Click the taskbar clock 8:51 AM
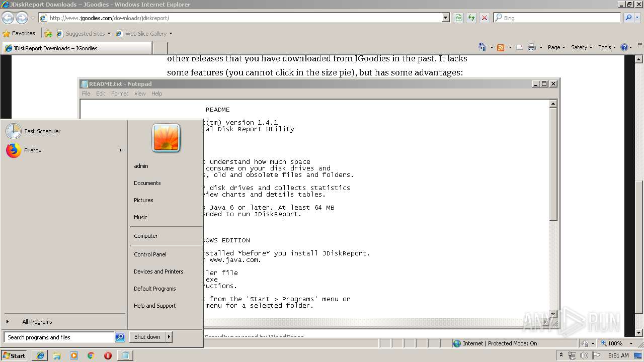The height and width of the screenshot is (362, 644). [618, 355]
